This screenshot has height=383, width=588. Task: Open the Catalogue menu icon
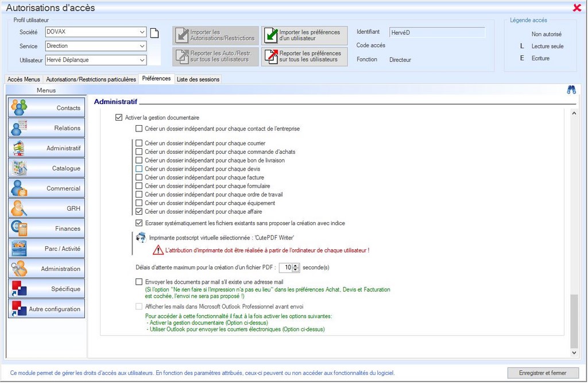pyautogui.click(x=19, y=168)
